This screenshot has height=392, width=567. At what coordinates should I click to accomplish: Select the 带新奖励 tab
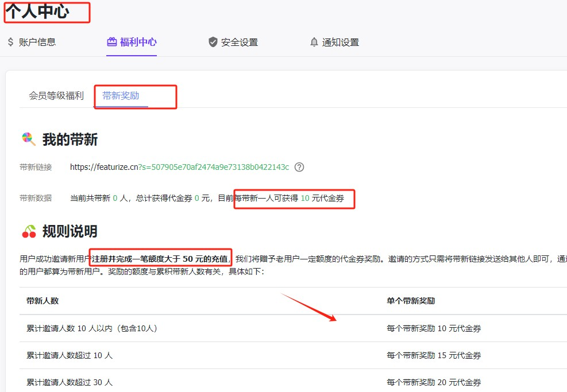[121, 96]
